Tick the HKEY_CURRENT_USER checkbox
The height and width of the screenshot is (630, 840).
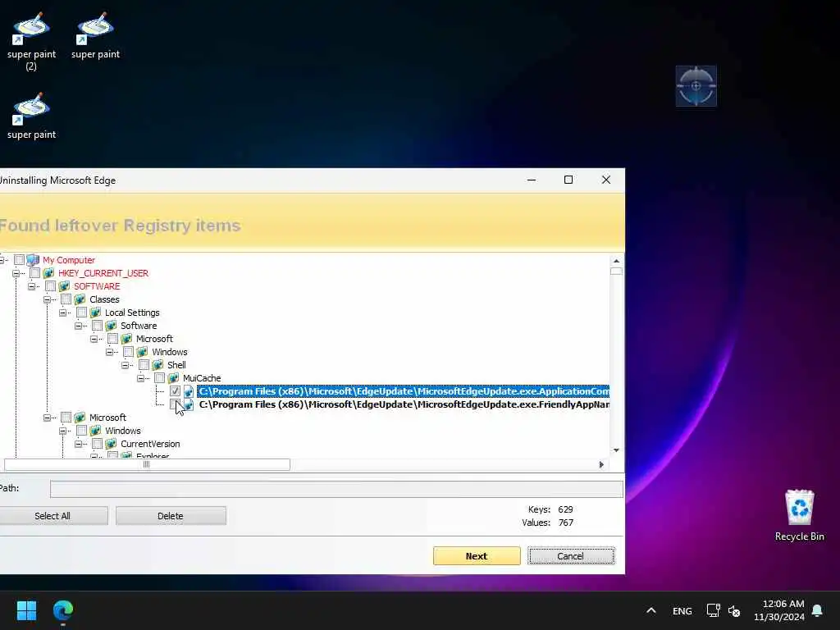[34, 273]
